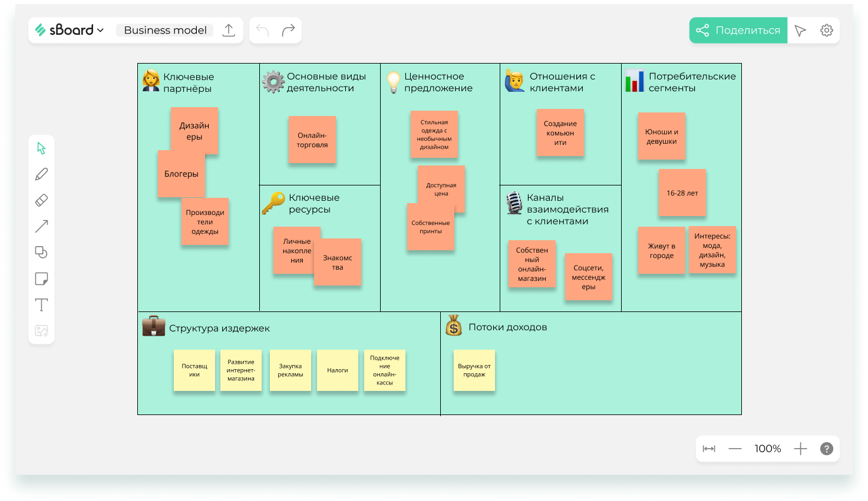Select the Живут в городе sticky note

[662, 250]
